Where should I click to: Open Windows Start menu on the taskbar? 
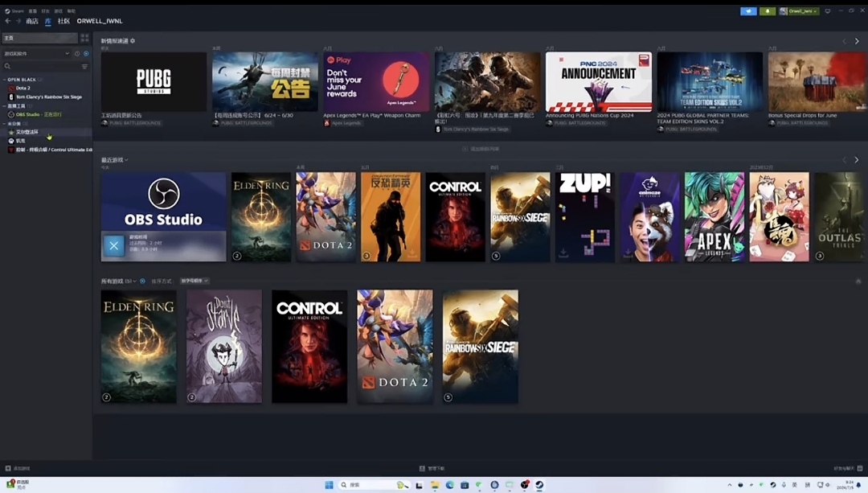pyautogui.click(x=329, y=485)
